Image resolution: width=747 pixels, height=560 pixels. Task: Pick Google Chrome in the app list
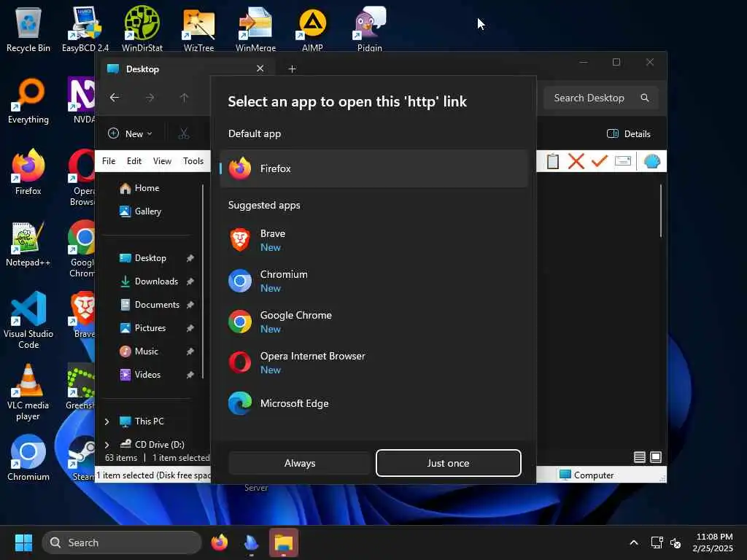(x=374, y=322)
